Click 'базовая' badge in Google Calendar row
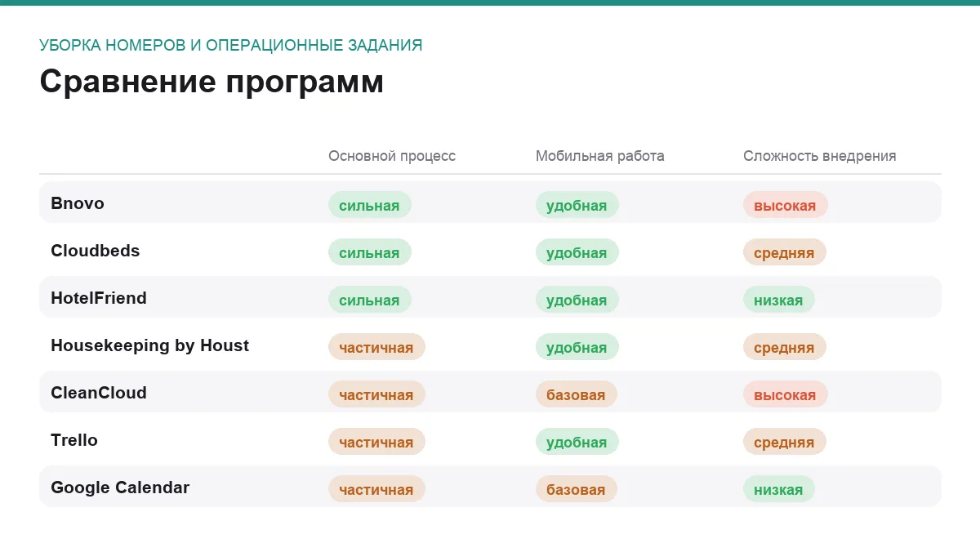 coord(577,489)
